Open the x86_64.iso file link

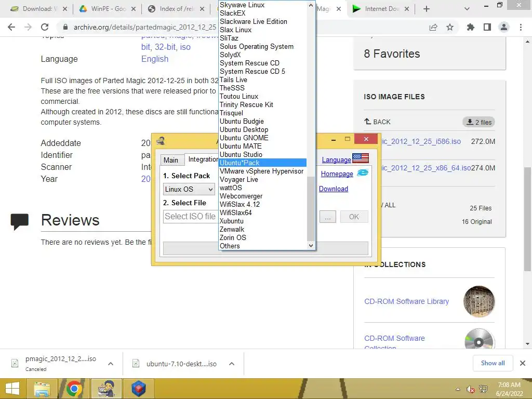(x=427, y=168)
